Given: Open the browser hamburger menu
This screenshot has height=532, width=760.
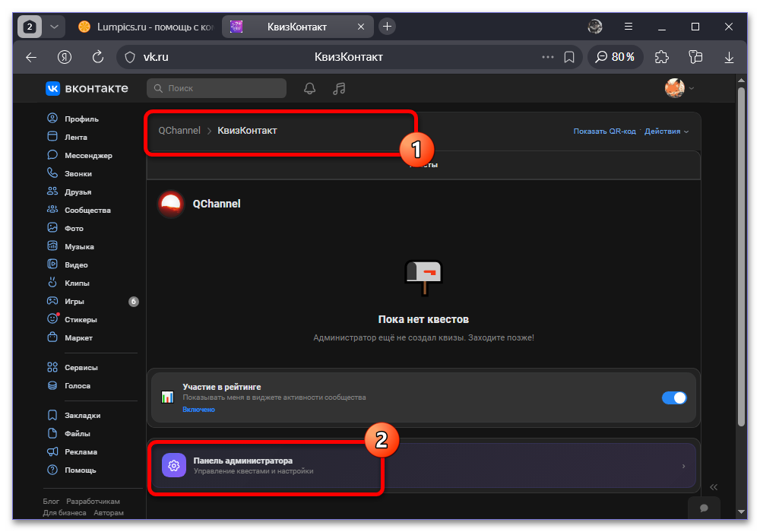Looking at the screenshot, I should point(629,27).
